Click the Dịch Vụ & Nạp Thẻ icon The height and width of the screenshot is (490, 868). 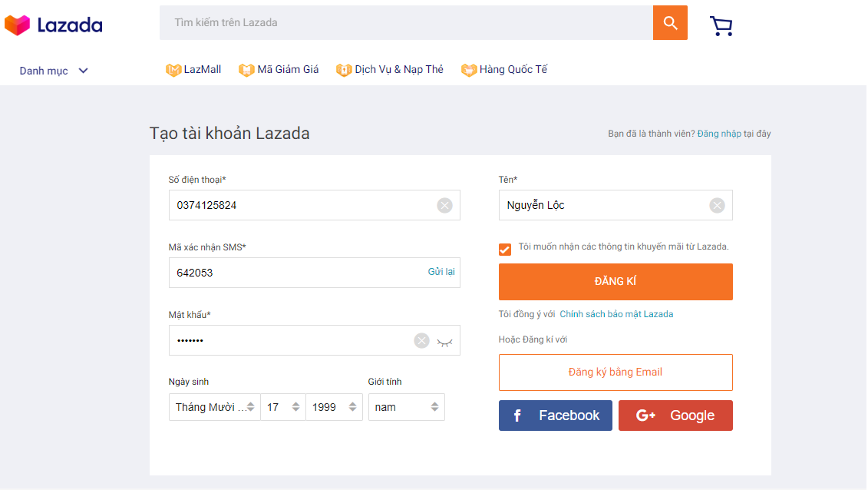coord(344,70)
